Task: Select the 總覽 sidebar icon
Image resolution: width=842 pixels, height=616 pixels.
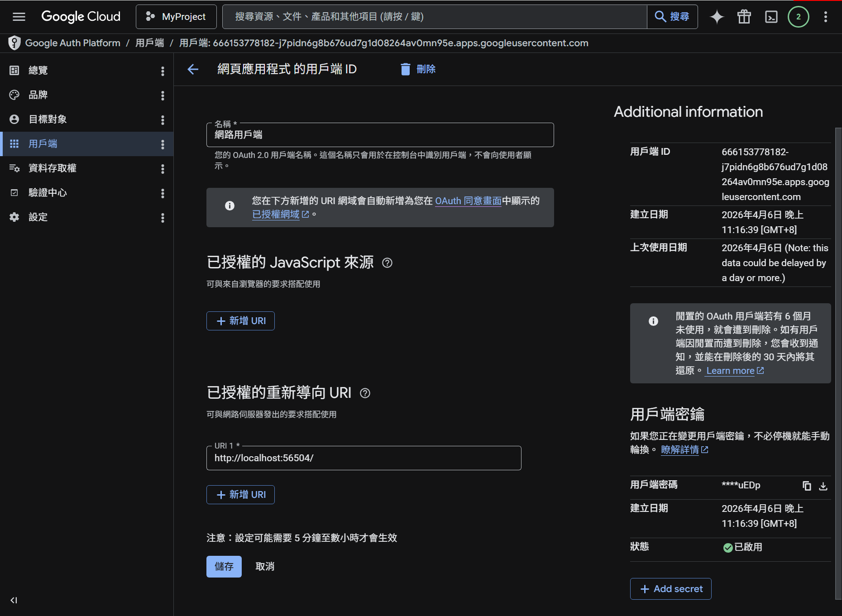Action: click(x=14, y=70)
